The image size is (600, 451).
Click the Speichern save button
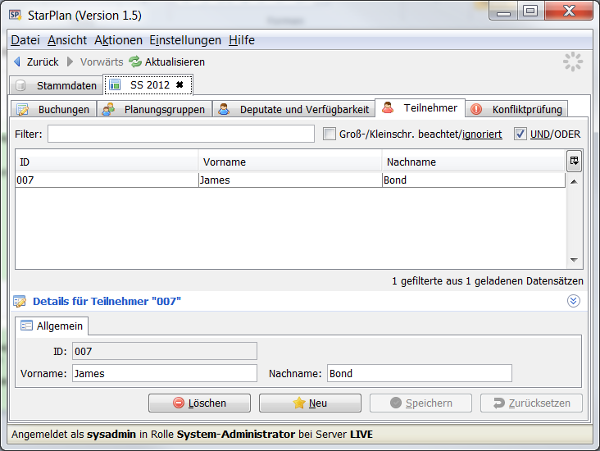(421, 403)
